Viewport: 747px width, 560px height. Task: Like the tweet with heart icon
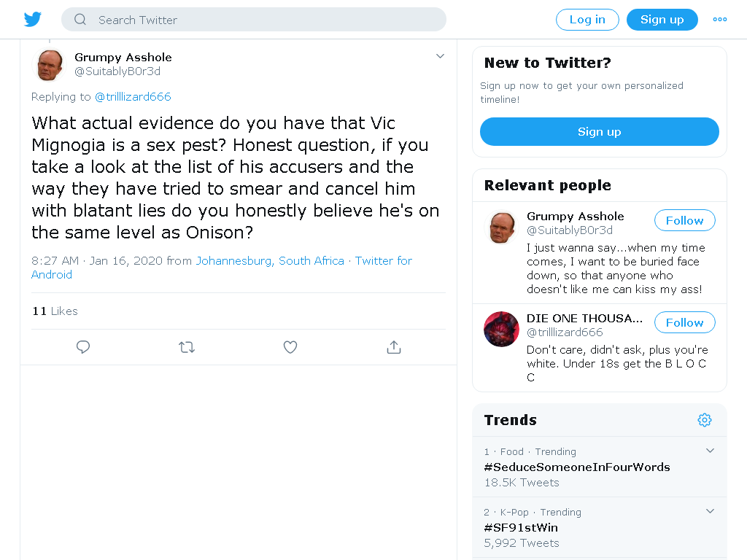(290, 347)
